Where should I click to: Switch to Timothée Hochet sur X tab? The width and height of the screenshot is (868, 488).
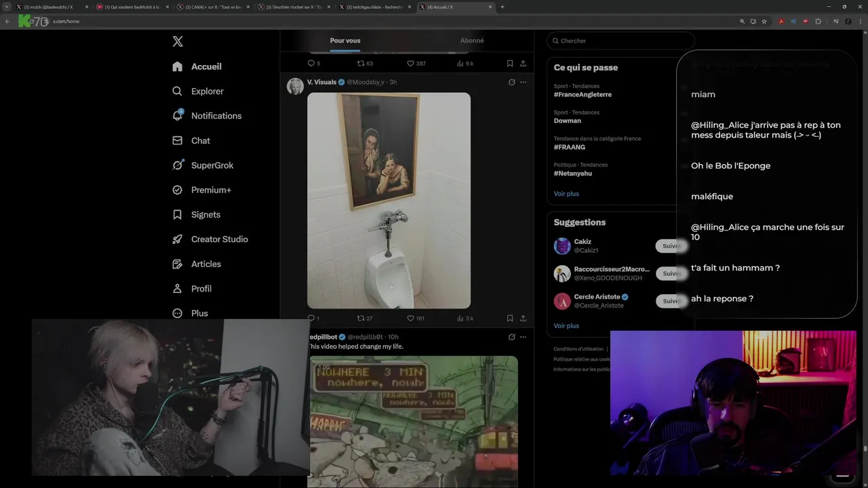[294, 7]
